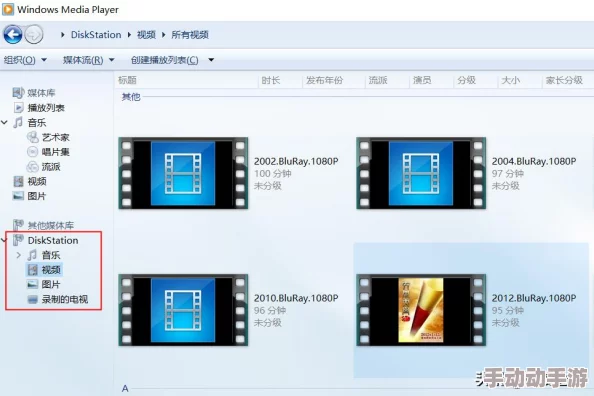The height and width of the screenshot is (396, 594).
Task: Click the 其他 group header
Action: [131, 97]
